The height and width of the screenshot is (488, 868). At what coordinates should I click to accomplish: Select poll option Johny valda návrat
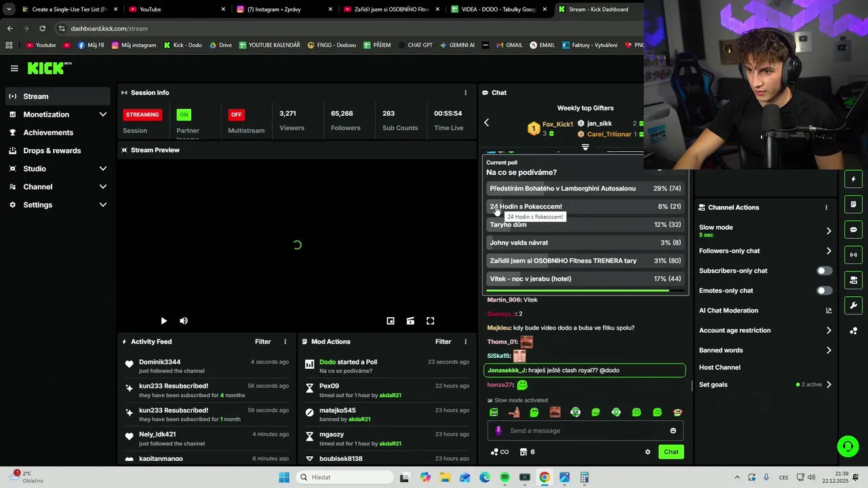click(x=585, y=243)
